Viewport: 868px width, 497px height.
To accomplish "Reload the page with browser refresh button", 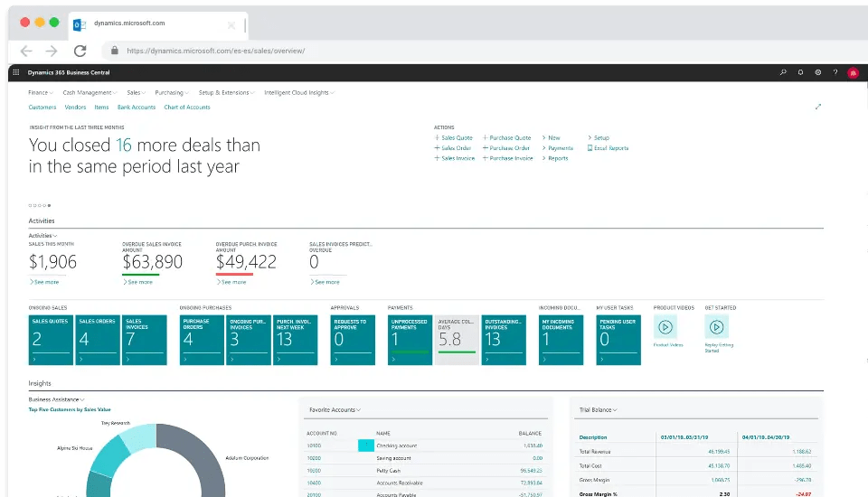I will click(80, 52).
